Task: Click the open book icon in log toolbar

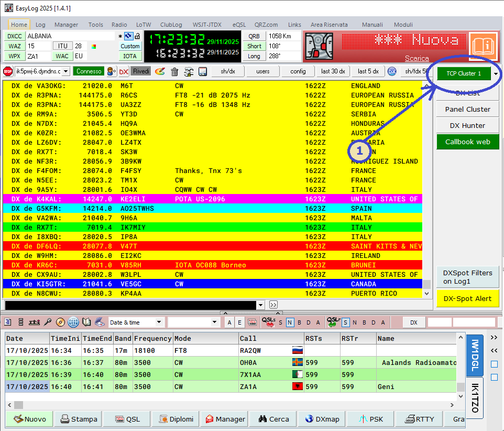Action: pos(86,322)
